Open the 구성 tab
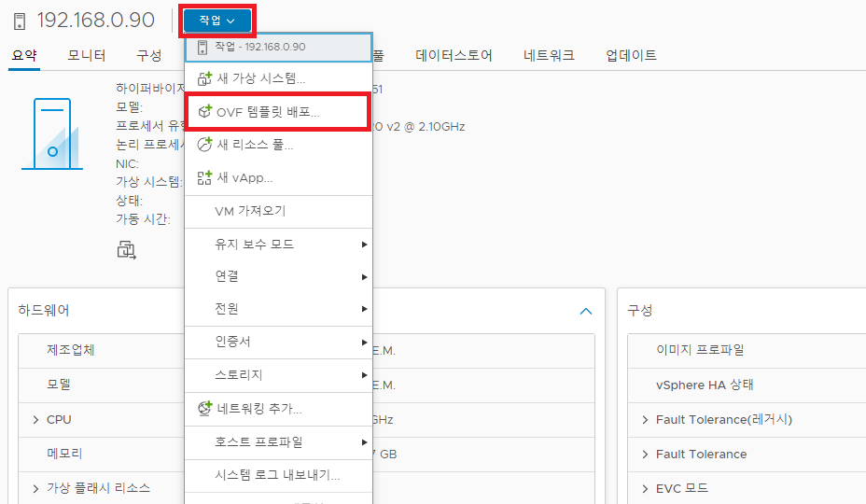 coord(149,55)
